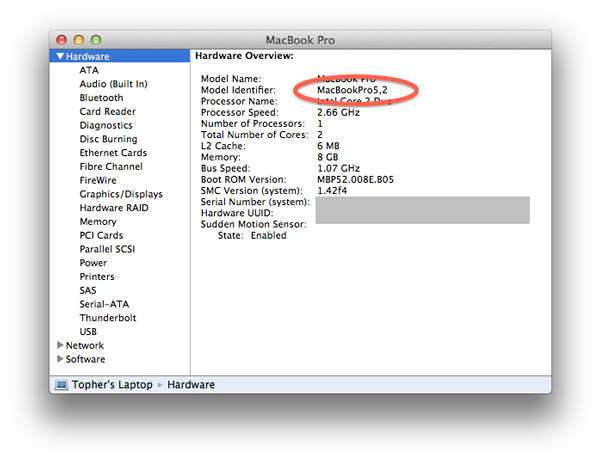Select SMC version 1.42f4 value
The image size is (600, 461).
point(332,191)
